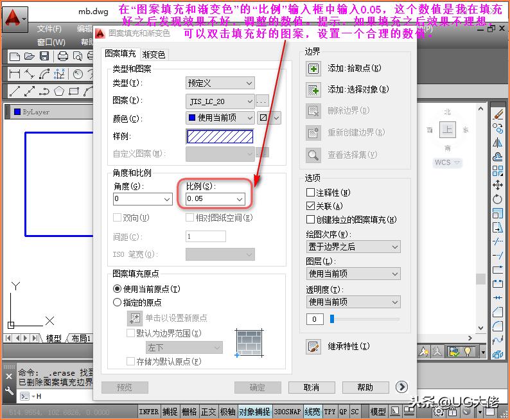Click 添加:拾取点(K) label
Image resolution: width=510 pixels, height=420 pixels.
[354, 68]
